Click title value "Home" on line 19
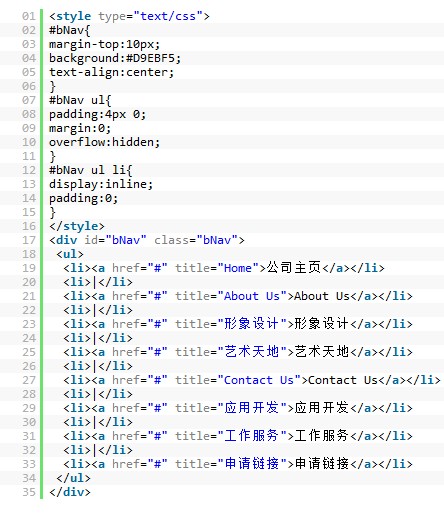 pyautogui.click(x=238, y=268)
